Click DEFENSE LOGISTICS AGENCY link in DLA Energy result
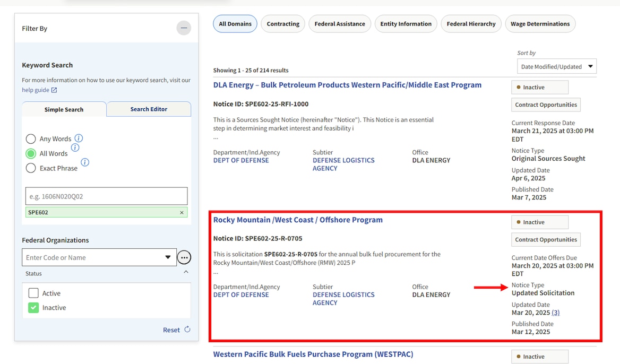This screenshot has height=364, width=620. [343, 164]
